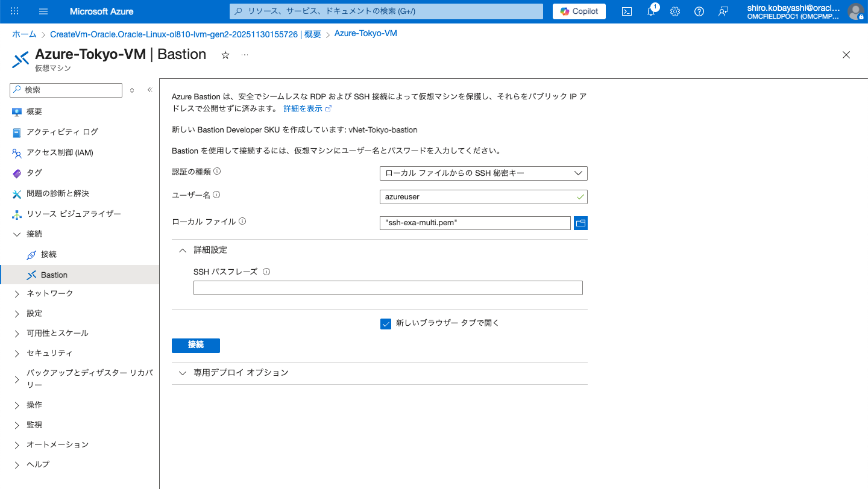Open the notifications bell
The image size is (868, 489).
click(x=651, y=11)
